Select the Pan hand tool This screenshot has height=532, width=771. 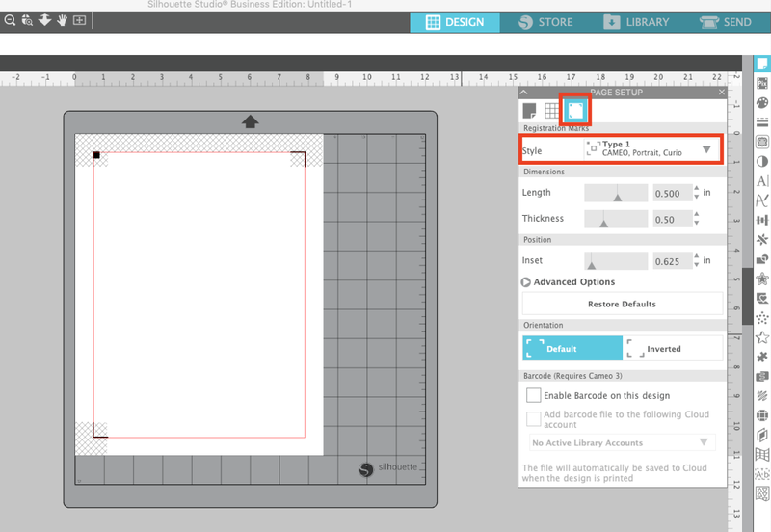tap(62, 20)
